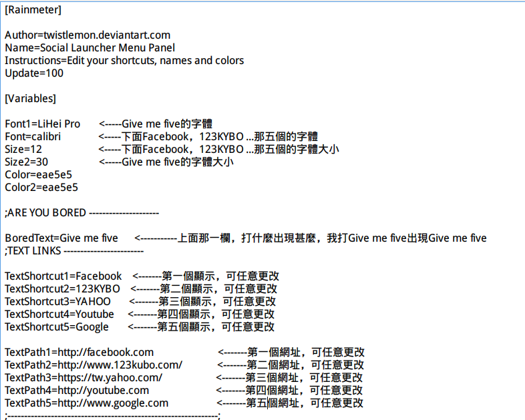Place cursor in the Instructions= line
Screen dimensions: 525x420
pos(124,61)
